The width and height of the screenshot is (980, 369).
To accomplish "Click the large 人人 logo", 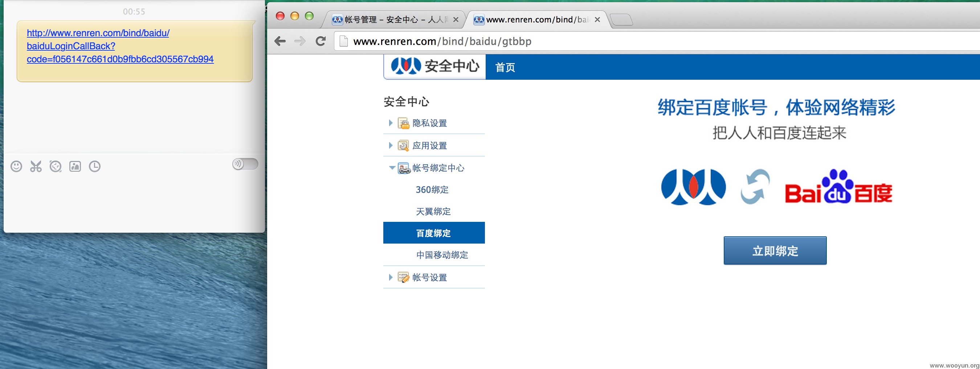I will tap(693, 187).
